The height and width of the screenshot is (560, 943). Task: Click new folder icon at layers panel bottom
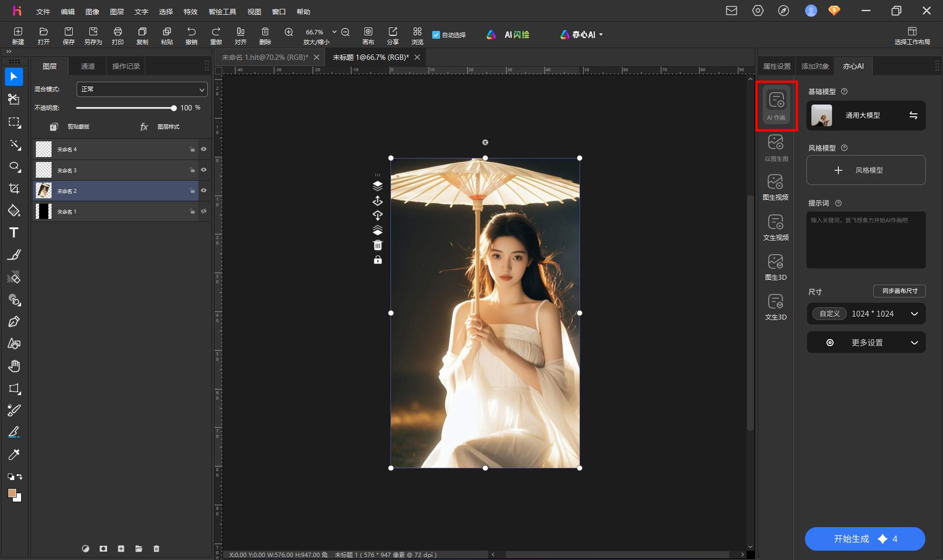tap(139, 549)
